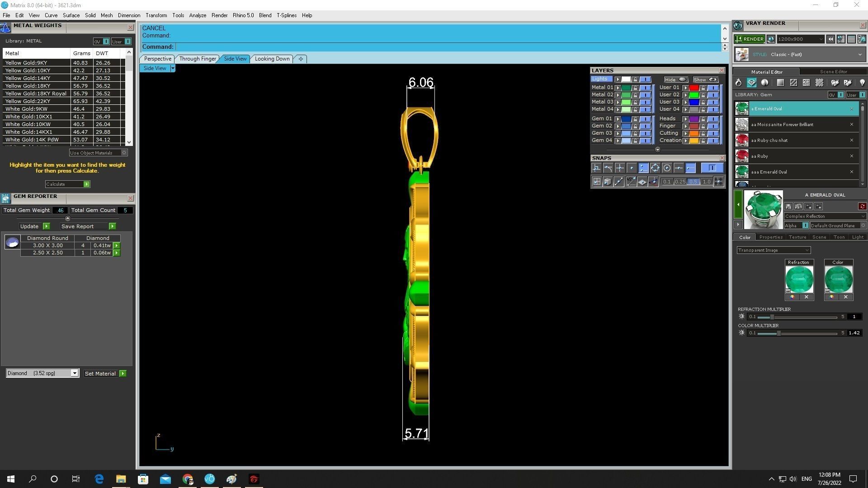The width and height of the screenshot is (868, 488).
Task: Enable the quadrant snap icon
Action: click(655, 168)
